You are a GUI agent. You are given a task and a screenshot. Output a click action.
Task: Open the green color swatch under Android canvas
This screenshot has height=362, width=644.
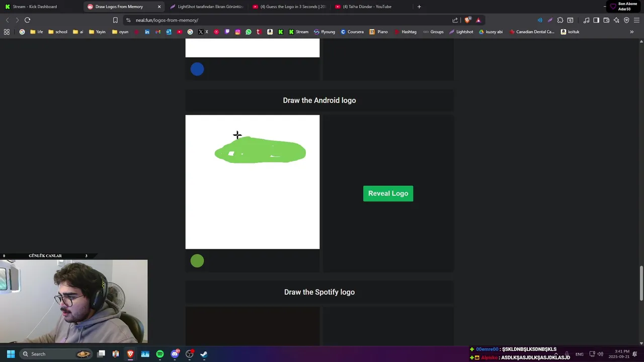197,261
